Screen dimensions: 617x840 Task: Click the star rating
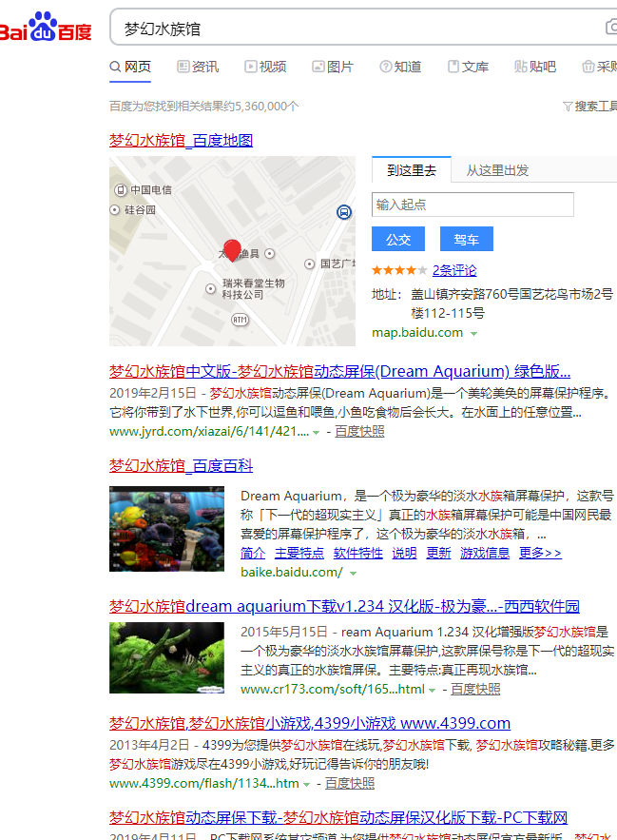click(399, 270)
